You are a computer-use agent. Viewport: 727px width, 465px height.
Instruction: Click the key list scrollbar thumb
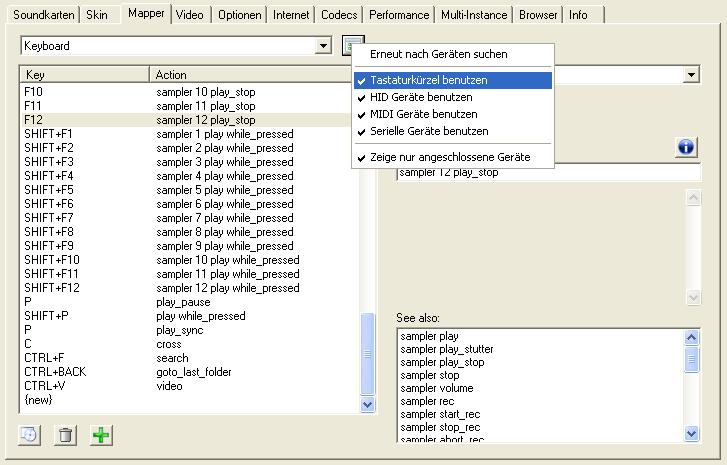(367, 354)
